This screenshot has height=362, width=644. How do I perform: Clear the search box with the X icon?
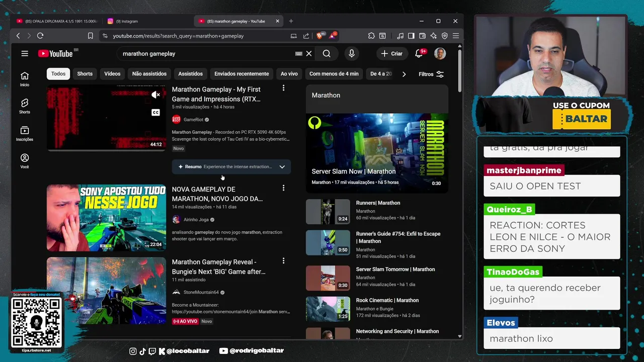click(x=309, y=53)
